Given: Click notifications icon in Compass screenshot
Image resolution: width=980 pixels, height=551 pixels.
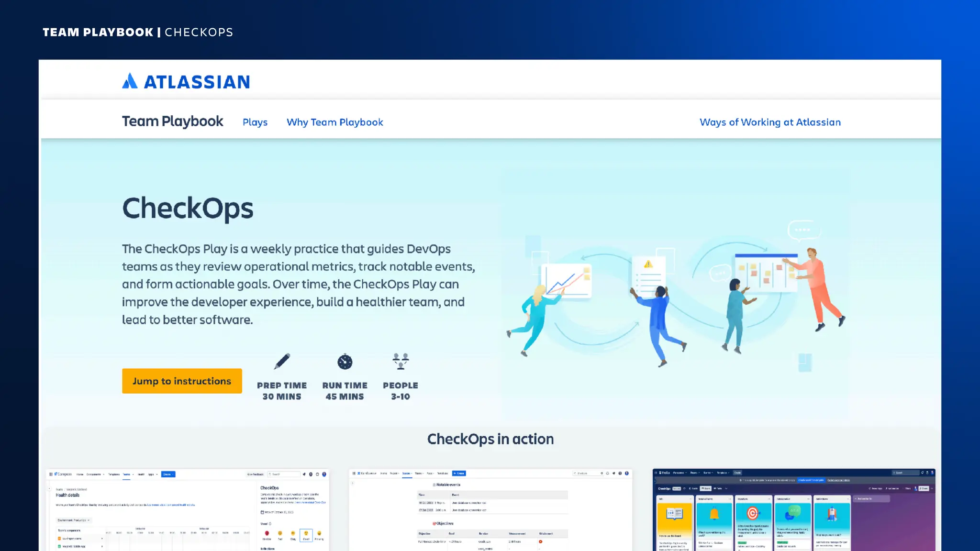Looking at the screenshot, I should point(304,474).
